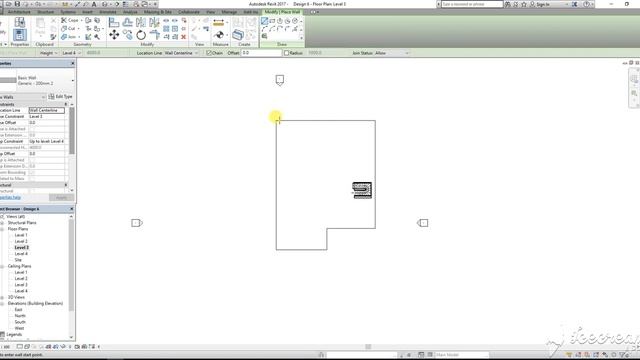Click the Properties panel vertical scrollbar
This screenshot has height=360, width=640.
(72, 131)
